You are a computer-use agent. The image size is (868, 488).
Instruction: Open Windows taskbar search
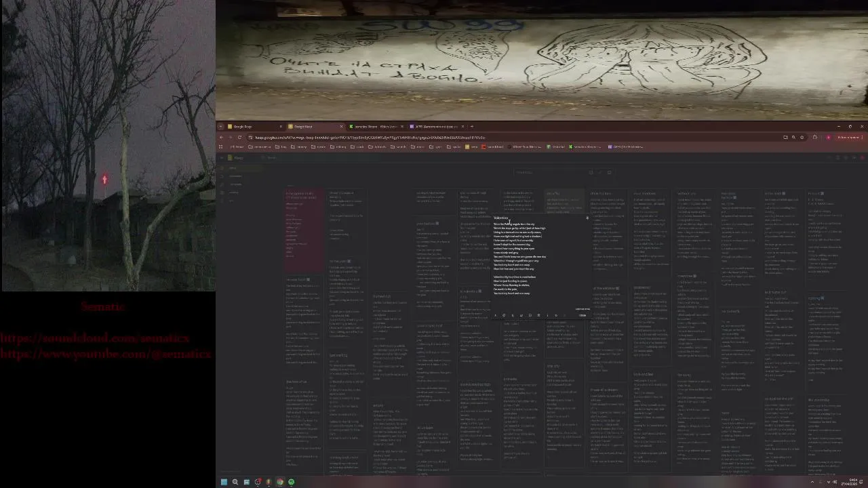pos(235,482)
